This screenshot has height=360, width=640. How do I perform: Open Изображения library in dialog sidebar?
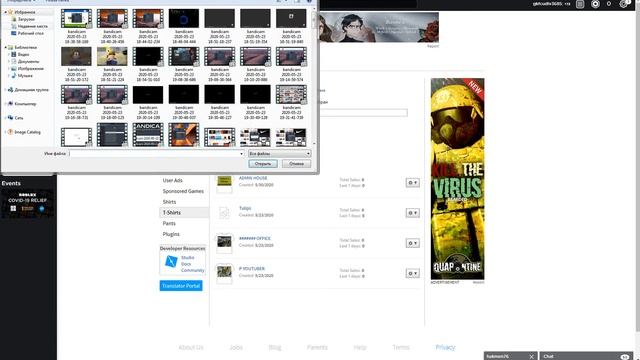pyautogui.click(x=27, y=69)
